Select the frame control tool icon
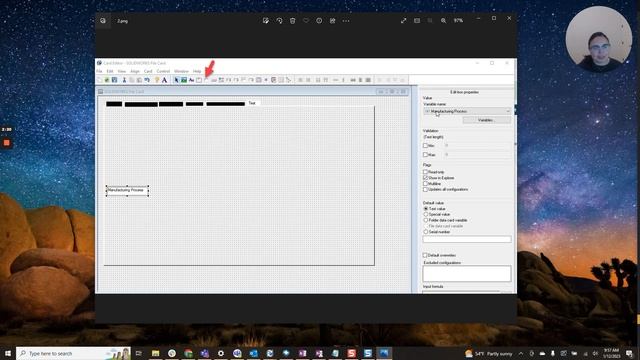640x360 pixels. tap(199, 80)
